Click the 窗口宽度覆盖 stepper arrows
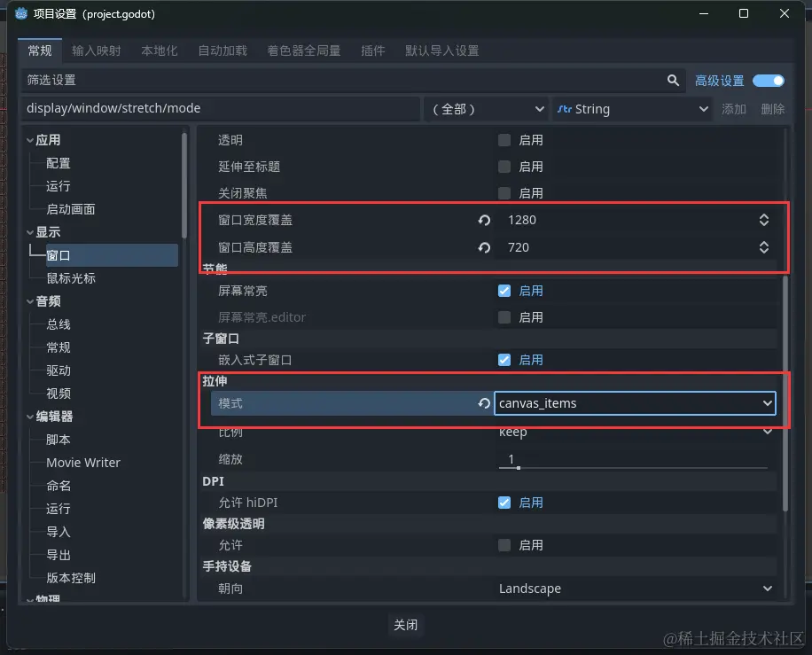Screen dimensions: 812x655 pos(764,220)
